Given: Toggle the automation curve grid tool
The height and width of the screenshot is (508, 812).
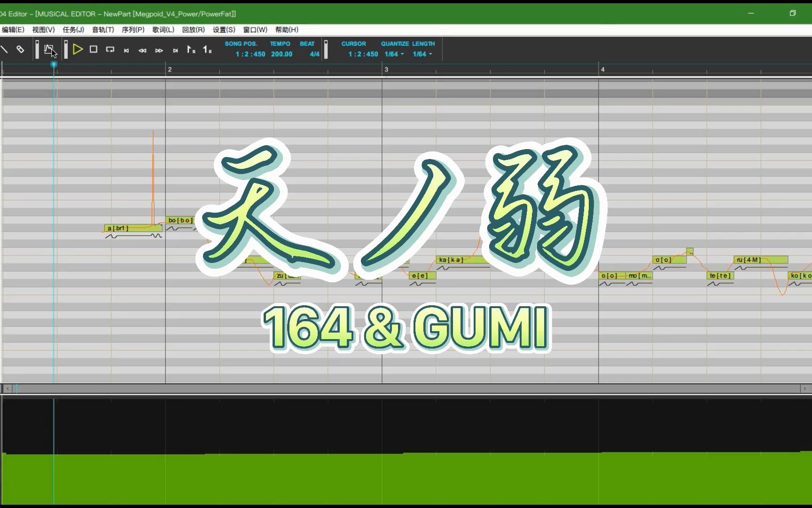Looking at the screenshot, I should 49,49.
